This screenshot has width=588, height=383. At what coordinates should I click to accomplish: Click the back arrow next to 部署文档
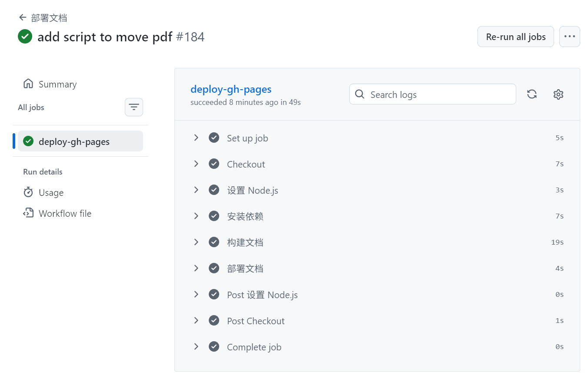22,17
